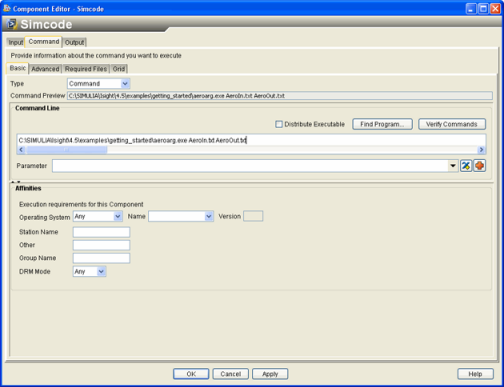Minimize the Component Editor window

[471, 9]
